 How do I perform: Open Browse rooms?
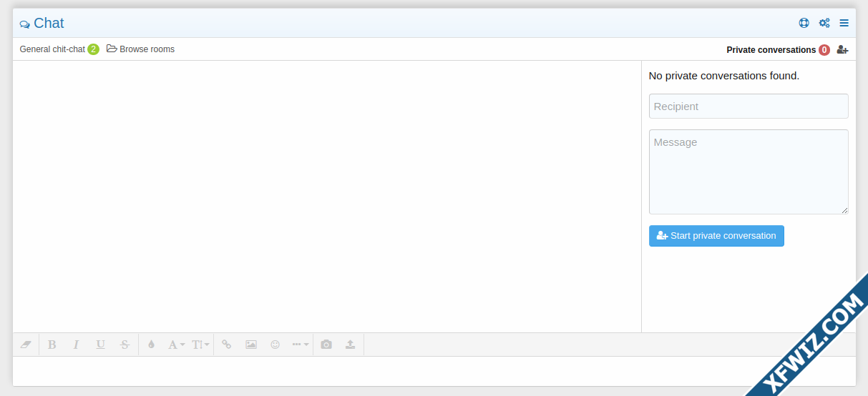coord(140,49)
